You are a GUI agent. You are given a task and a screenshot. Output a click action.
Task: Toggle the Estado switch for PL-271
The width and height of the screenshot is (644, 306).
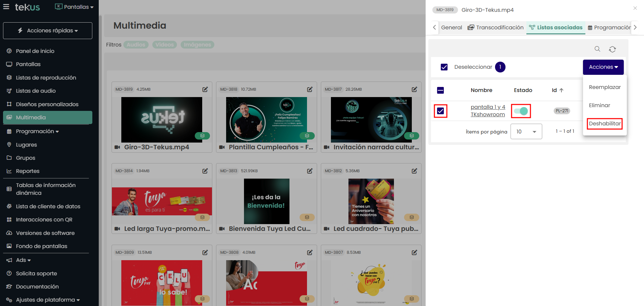(x=521, y=111)
